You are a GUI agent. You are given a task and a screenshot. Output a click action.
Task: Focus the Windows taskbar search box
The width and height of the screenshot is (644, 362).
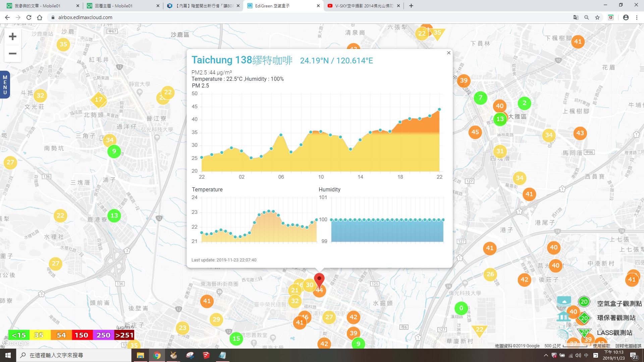(74, 355)
